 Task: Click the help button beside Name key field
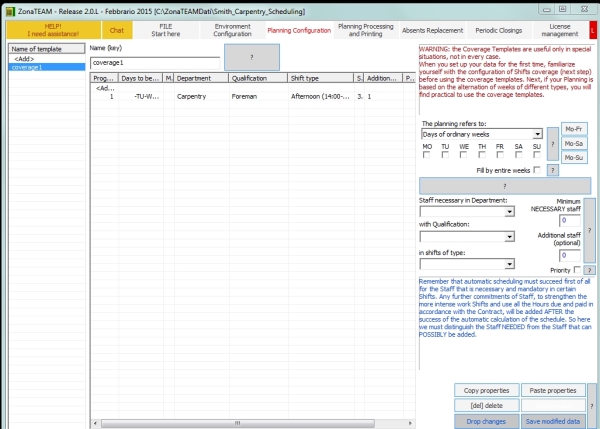(x=252, y=57)
